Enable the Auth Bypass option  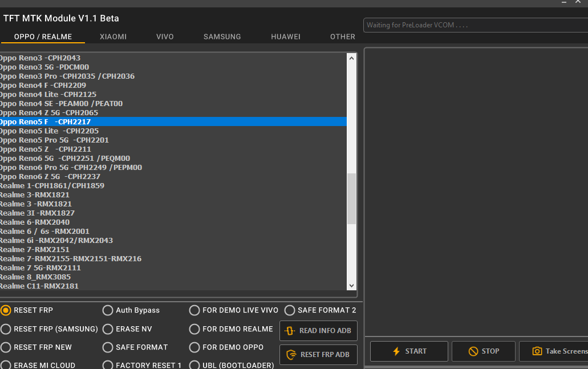(108, 310)
